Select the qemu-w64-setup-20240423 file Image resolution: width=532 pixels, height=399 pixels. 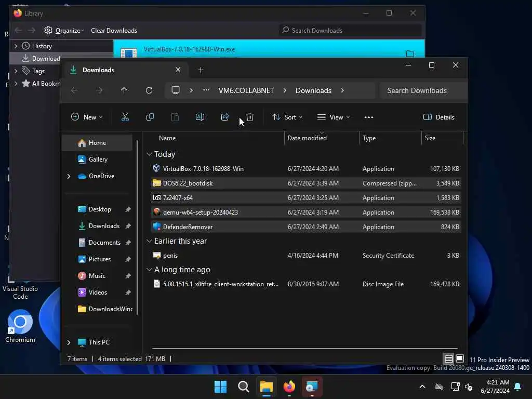pos(305,212)
